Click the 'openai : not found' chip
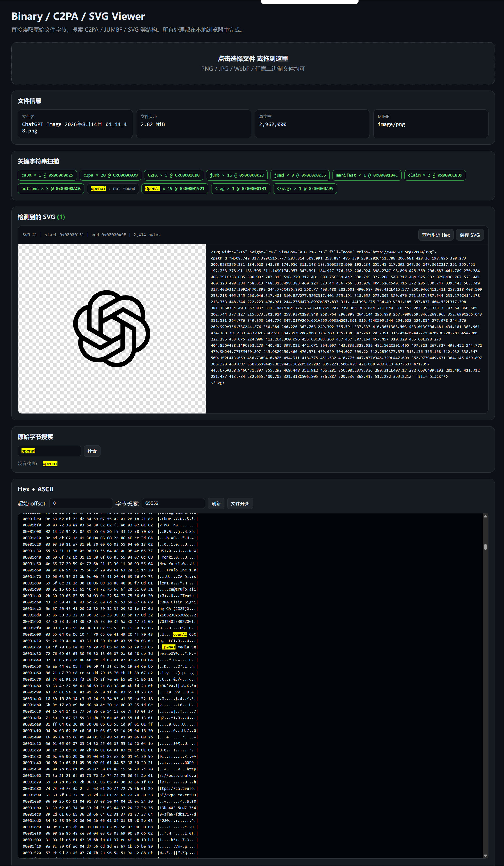 [x=113, y=189]
